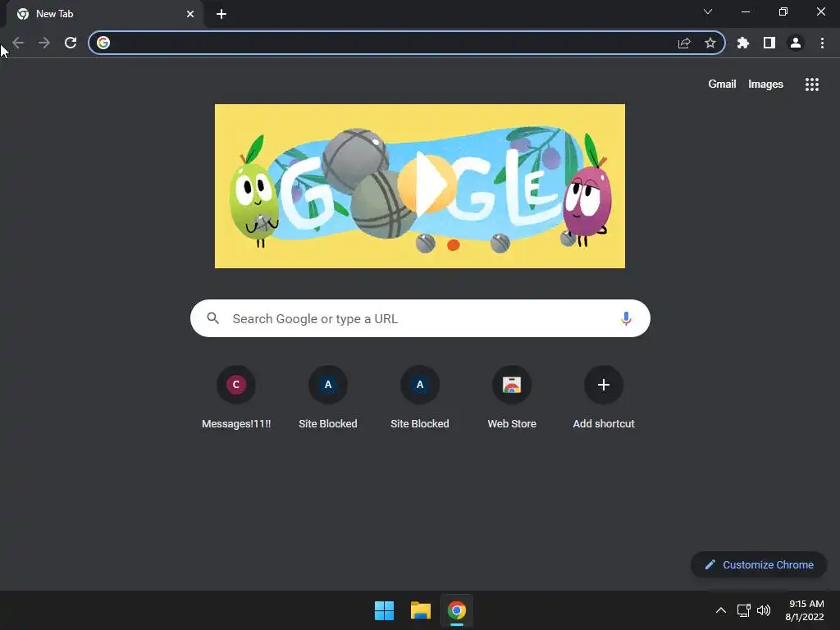This screenshot has height=630, width=840.
Task: Open Gmail link
Action: point(722,84)
